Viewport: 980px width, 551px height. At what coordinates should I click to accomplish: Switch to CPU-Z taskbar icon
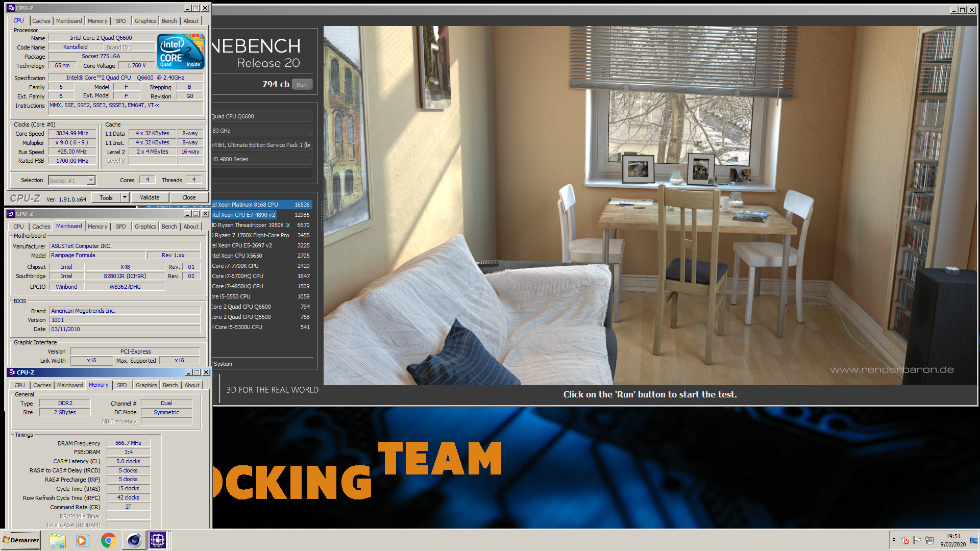(x=158, y=540)
